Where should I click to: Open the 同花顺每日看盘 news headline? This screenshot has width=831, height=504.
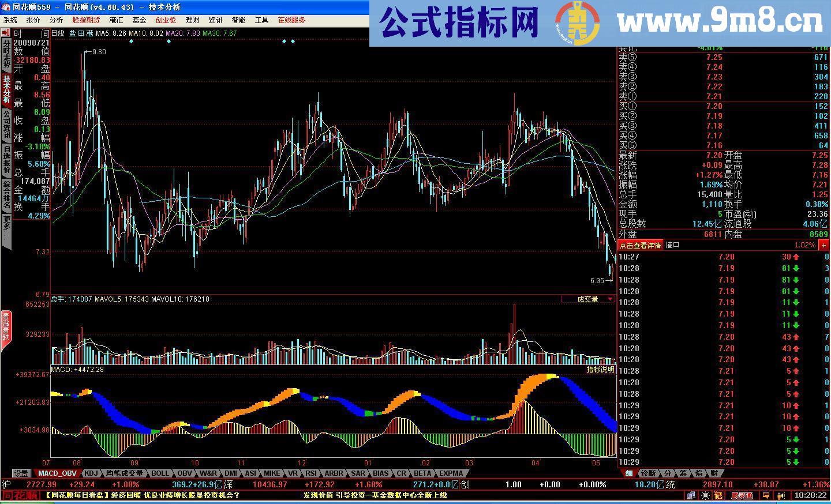tap(142, 495)
